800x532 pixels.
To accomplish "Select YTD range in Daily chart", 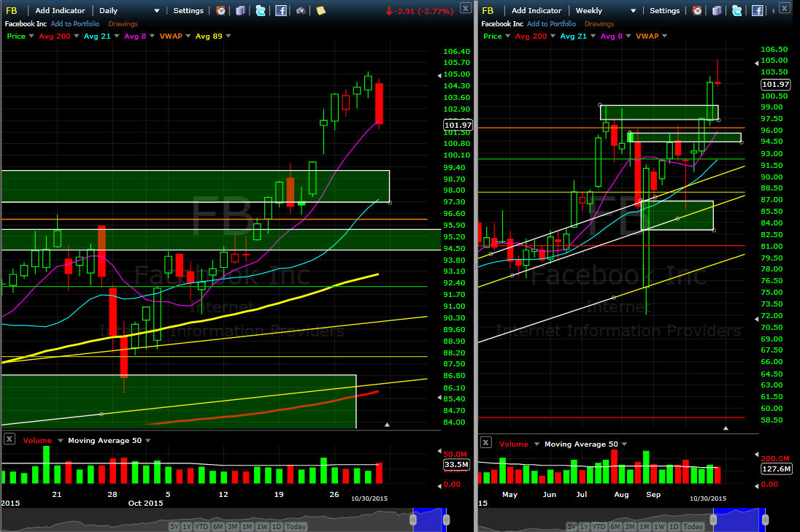I will [x=201, y=526].
